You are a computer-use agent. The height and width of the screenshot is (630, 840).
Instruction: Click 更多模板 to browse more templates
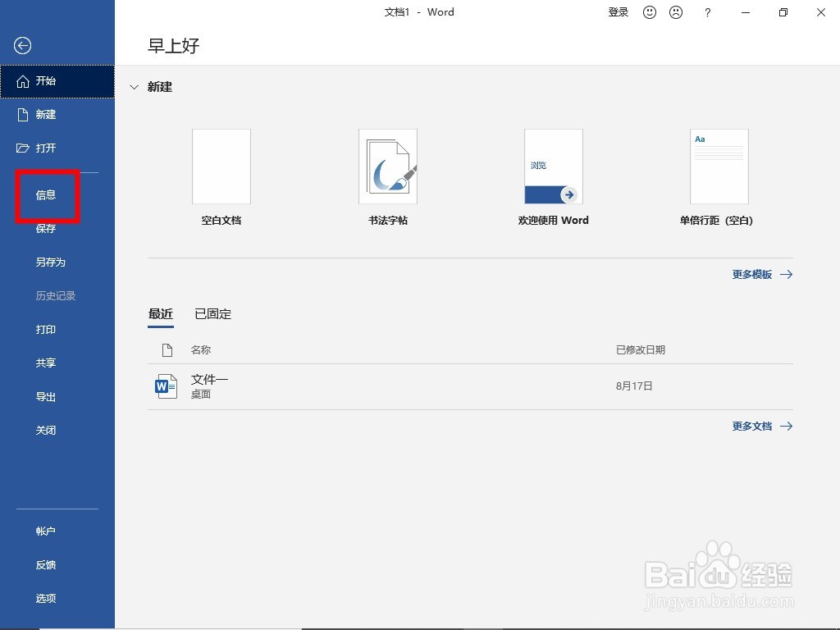click(x=752, y=274)
